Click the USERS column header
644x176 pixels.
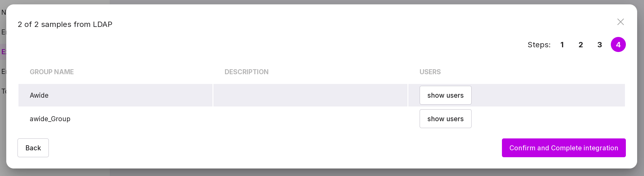point(430,72)
